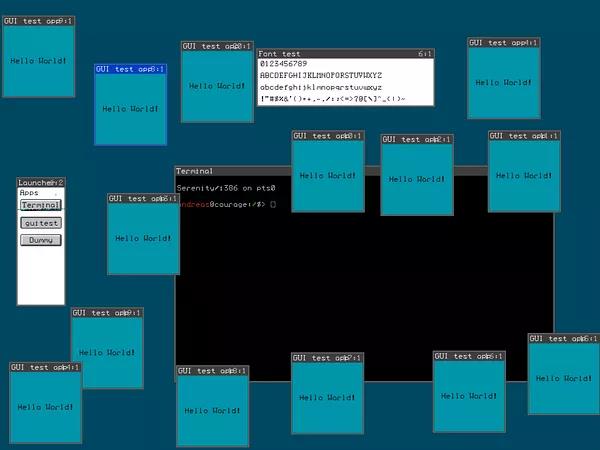Screen dimensions: 600x450
Task: Click the Terminal window title bar text
Action: [x=194, y=171]
